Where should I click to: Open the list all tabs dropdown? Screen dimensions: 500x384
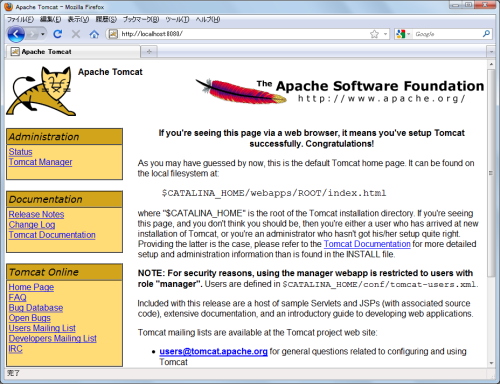[x=491, y=52]
